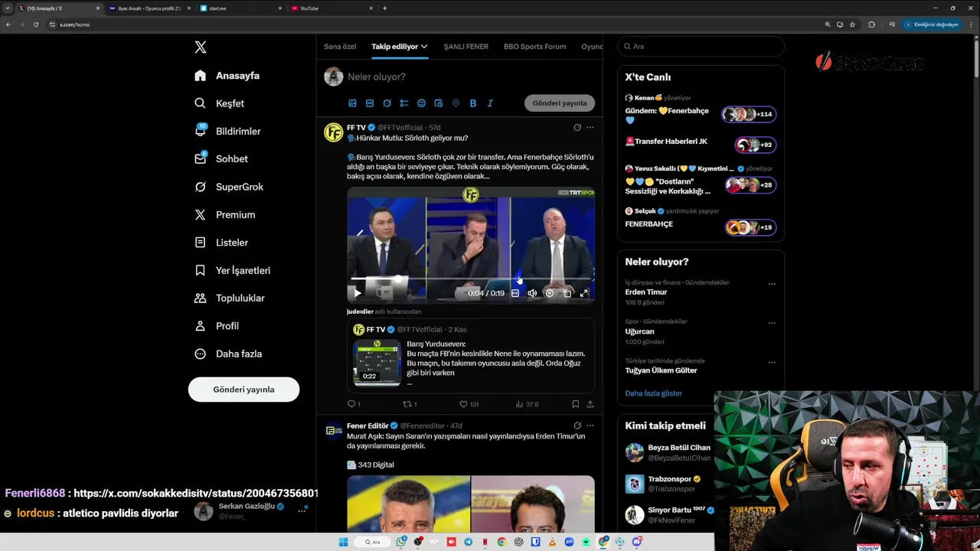This screenshot has width=980, height=551.
Task: Toggle italic text formatting
Action: pos(490,103)
